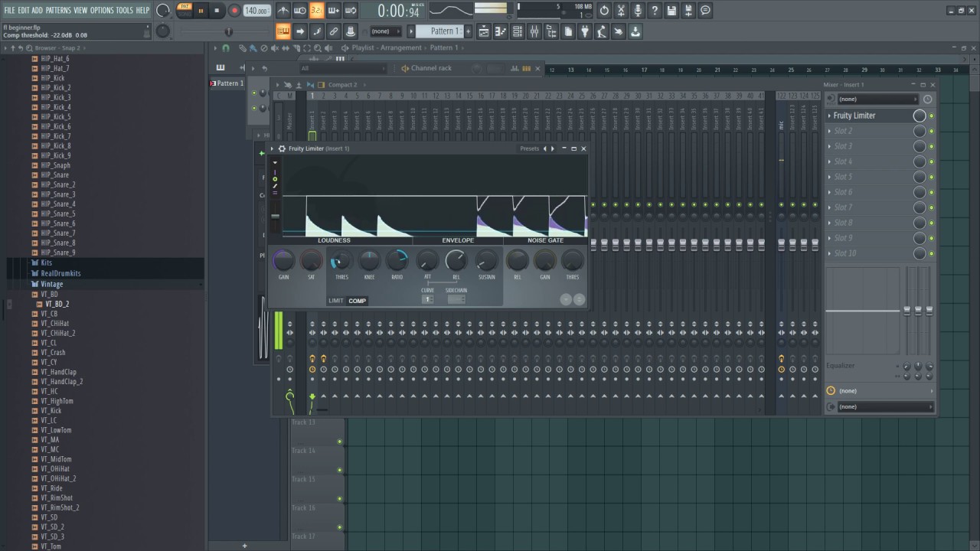
Task: Toggle Channel rack step/piano view icon
Action: (526, 68)
